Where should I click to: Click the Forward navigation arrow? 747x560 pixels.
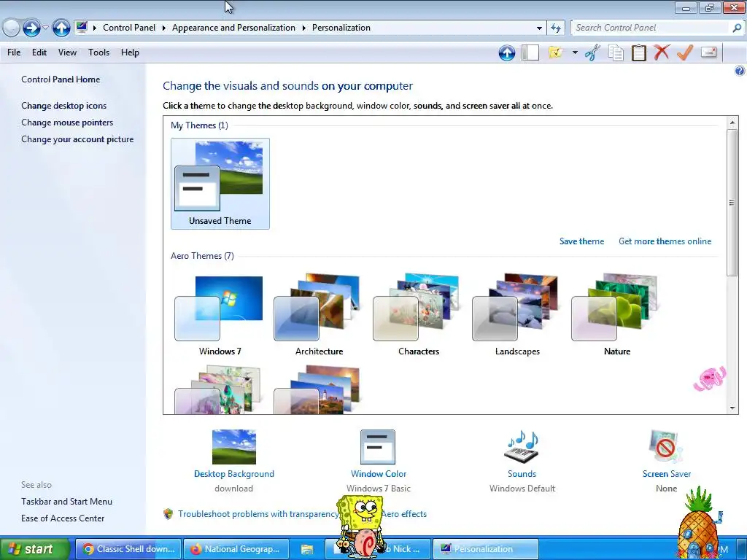click(x=31, y=28)
